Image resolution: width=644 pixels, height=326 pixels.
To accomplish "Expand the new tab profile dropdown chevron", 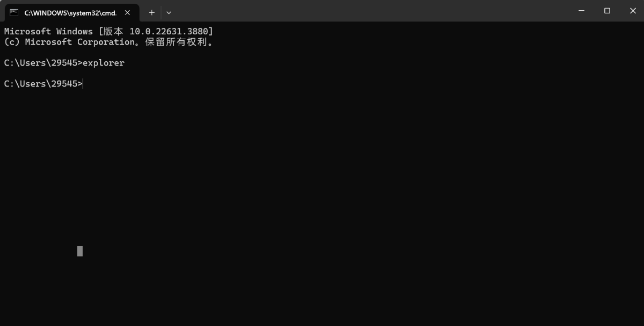I will (169, 12).
